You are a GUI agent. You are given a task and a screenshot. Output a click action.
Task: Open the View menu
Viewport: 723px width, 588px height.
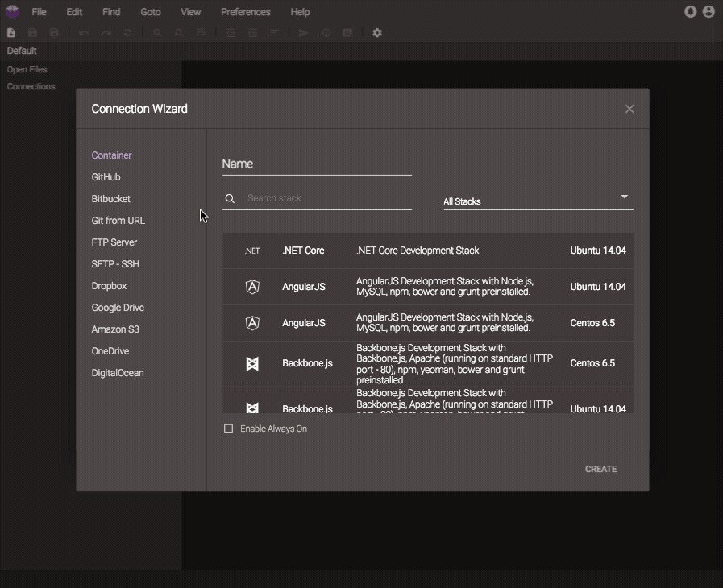pos(190,12)
